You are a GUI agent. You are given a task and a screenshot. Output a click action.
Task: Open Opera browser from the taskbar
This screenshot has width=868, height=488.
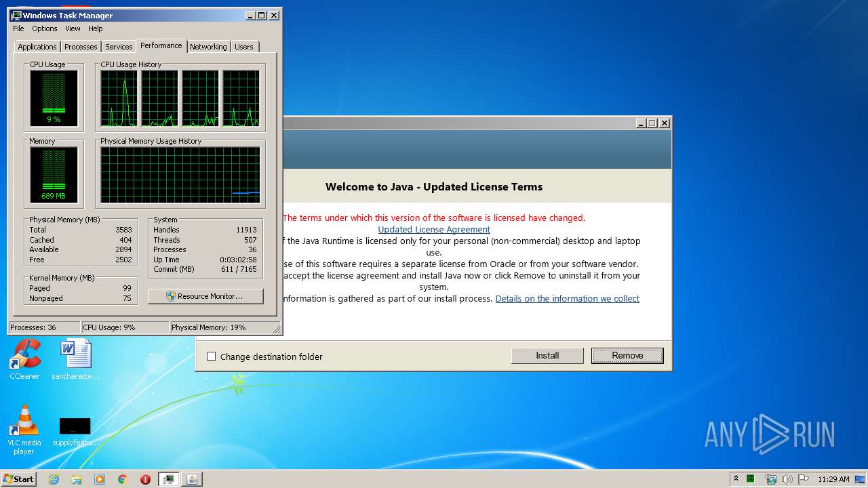(x=145, y=479)
